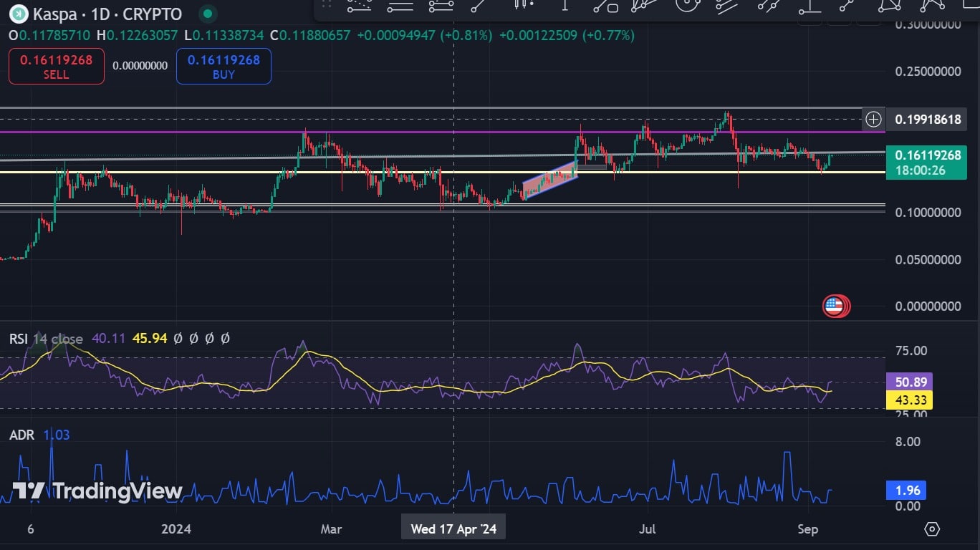
Task: Click the purple RSI axis label 50.89
Action: (909, 382)
